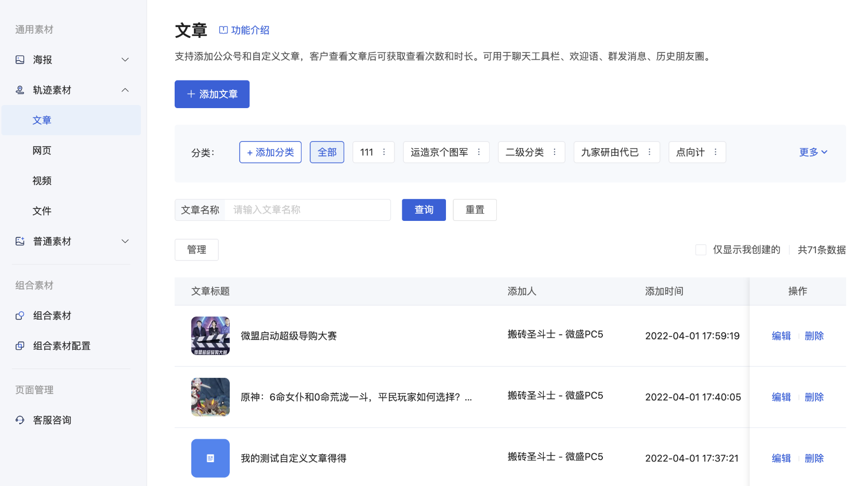Click the plus icon on 添加文章 button
Screen dimensions: 868x486
coord(191,94)
